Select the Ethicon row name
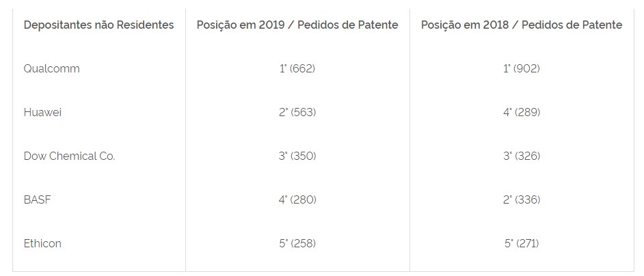 pyautogui.click(x=42, y=243)
